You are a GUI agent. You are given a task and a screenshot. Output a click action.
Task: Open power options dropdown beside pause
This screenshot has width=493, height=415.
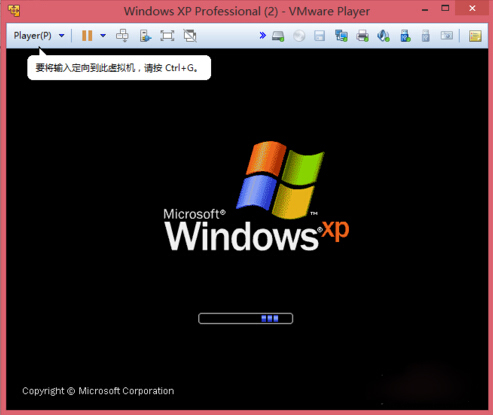tap(103, 35)
